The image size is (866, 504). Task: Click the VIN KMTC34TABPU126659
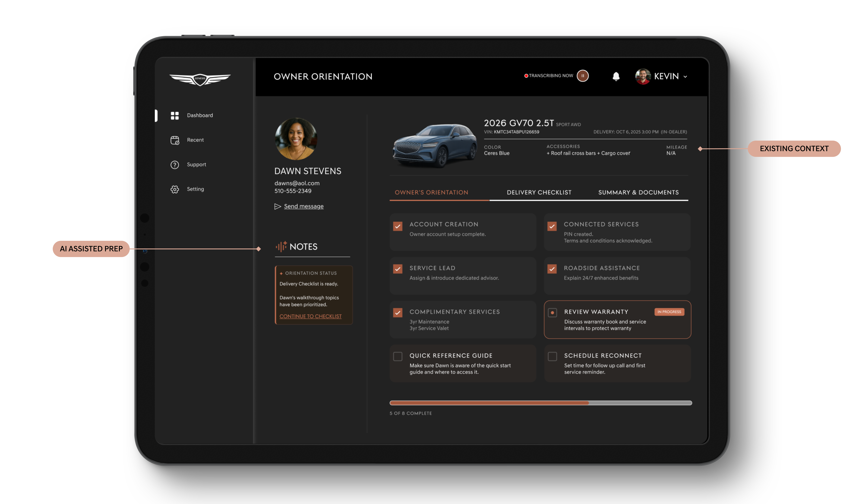(x=517, y=132)
